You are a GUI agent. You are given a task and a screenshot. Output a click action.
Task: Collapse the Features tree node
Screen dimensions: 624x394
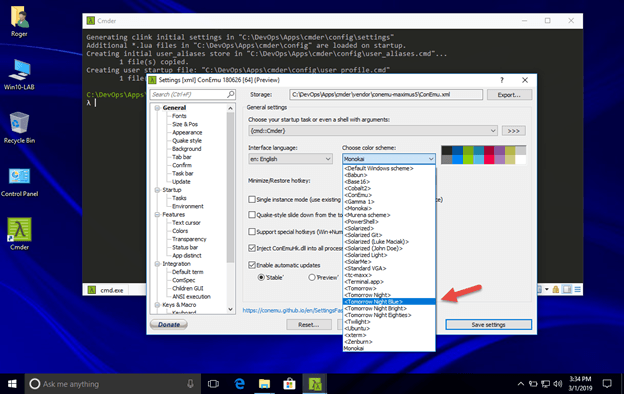coord(157,215)
